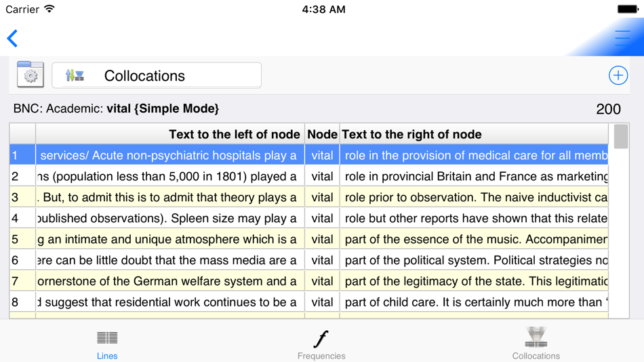Click the 'Text to the left of node' header
The width and height of the screenshot is (644, 362).
point(170,134)
